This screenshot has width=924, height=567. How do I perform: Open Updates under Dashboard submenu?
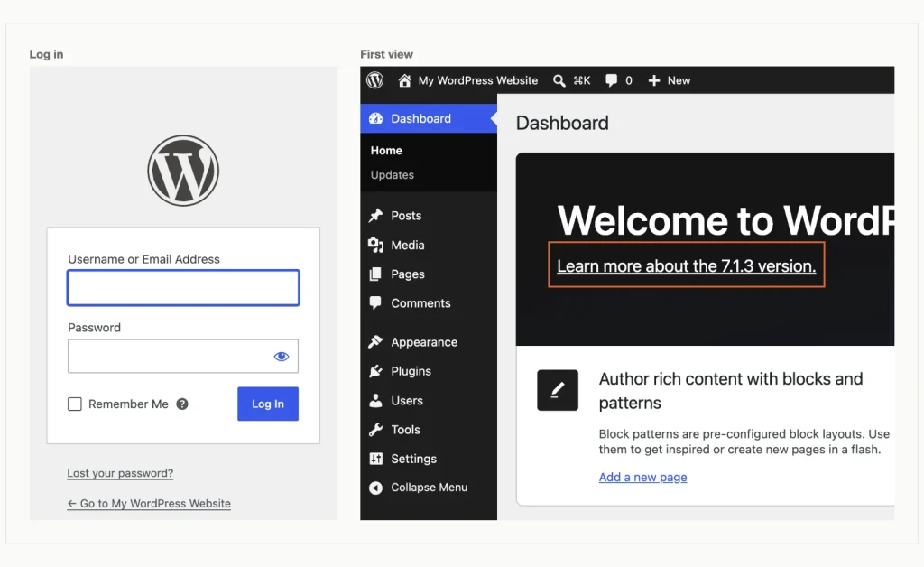(x=393, y=175)
